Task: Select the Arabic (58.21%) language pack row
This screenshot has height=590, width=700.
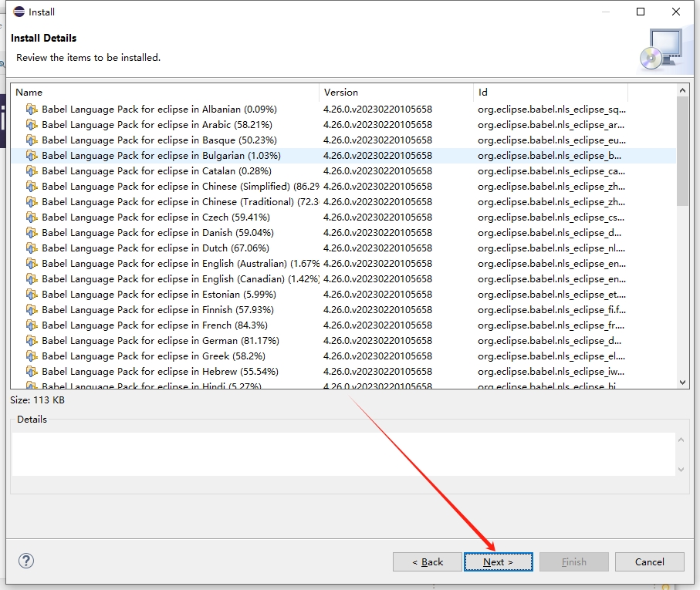Action: click(343, 125)
